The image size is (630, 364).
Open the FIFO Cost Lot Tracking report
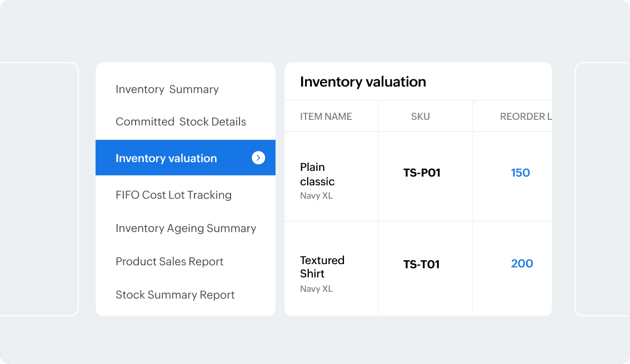[x=173, y=195]
